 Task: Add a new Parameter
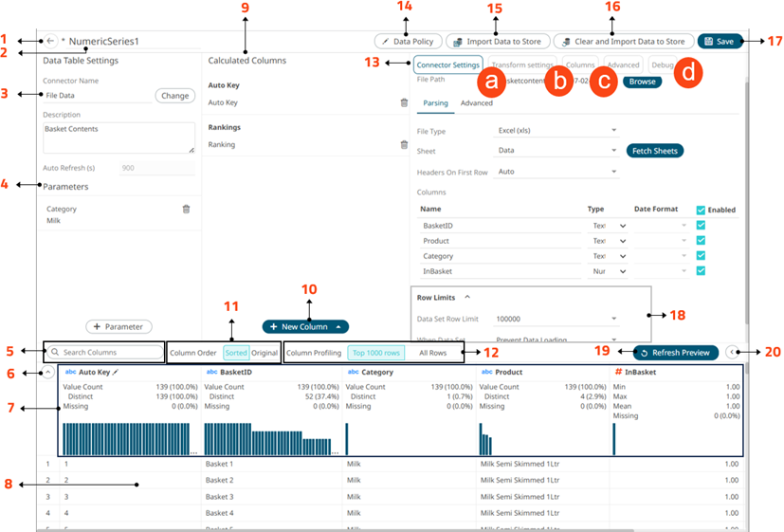point(119,326)
